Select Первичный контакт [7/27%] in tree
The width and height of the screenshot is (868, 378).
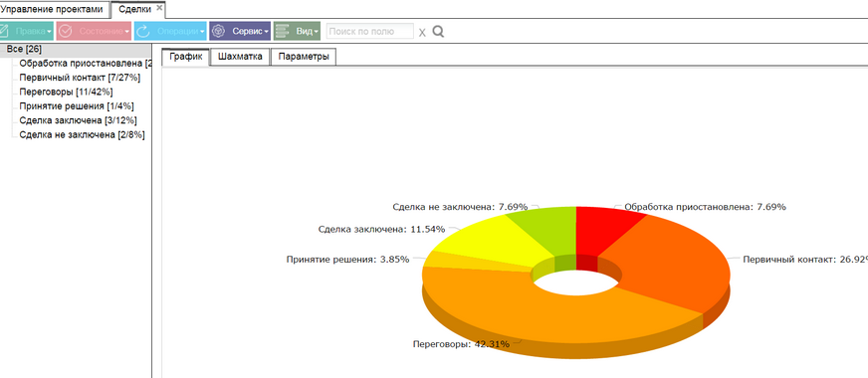click(x=80, y=77)
